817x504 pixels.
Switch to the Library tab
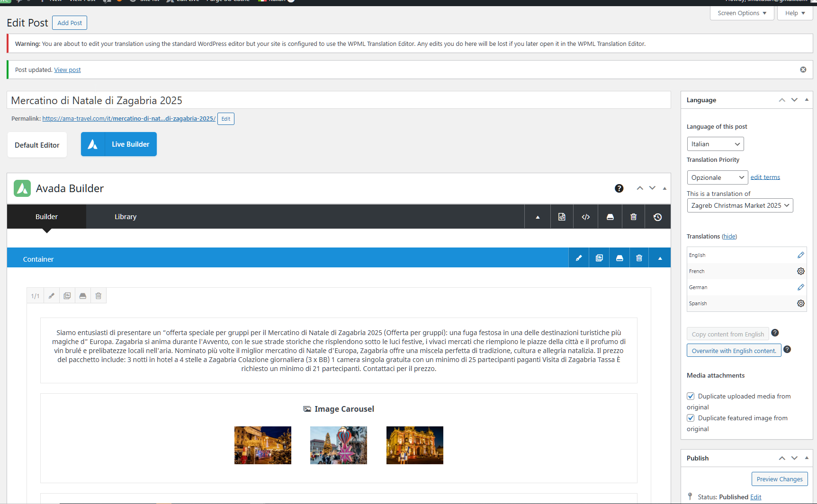(126, 217)
